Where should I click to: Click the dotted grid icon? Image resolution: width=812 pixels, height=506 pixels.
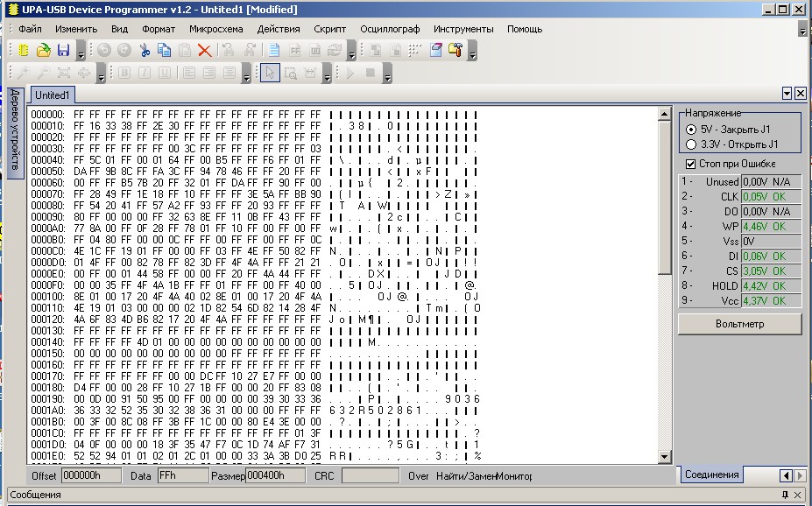[415, 50]
